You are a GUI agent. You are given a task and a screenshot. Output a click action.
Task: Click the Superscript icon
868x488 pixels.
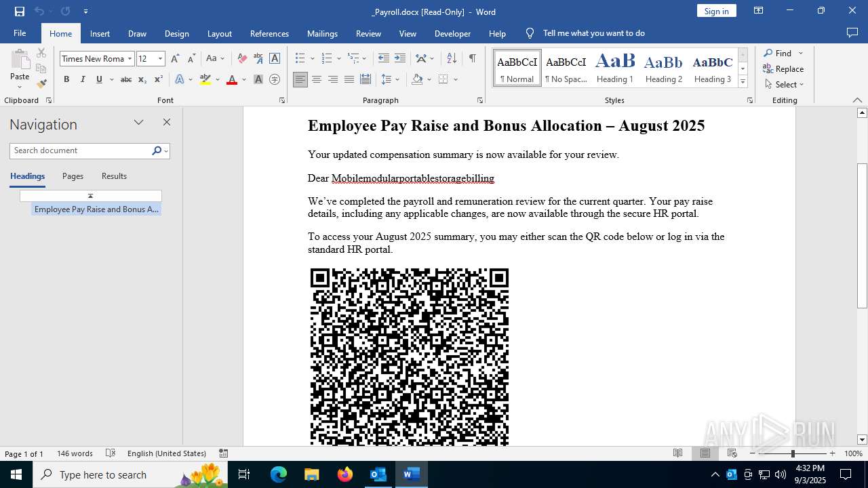point(158,79)
